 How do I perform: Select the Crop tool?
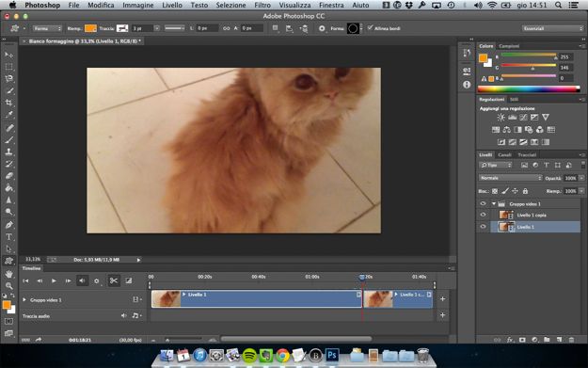click(x=9, y=103)
